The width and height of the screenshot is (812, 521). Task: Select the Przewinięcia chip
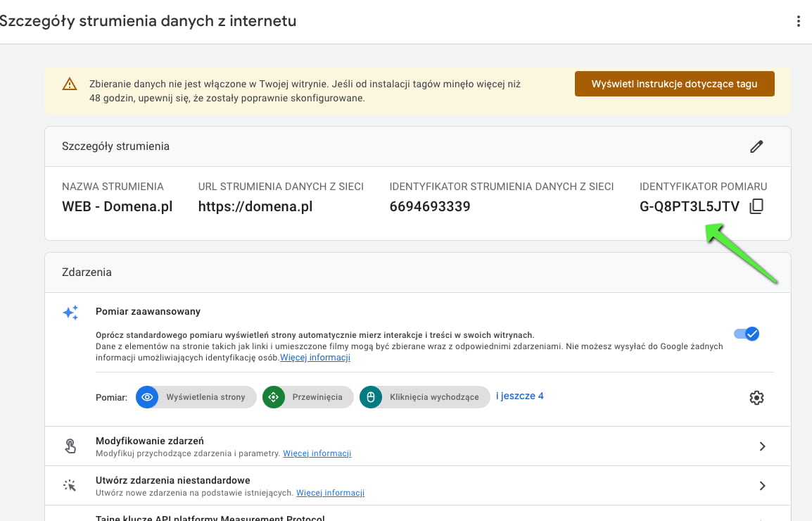tap(308, 397)
